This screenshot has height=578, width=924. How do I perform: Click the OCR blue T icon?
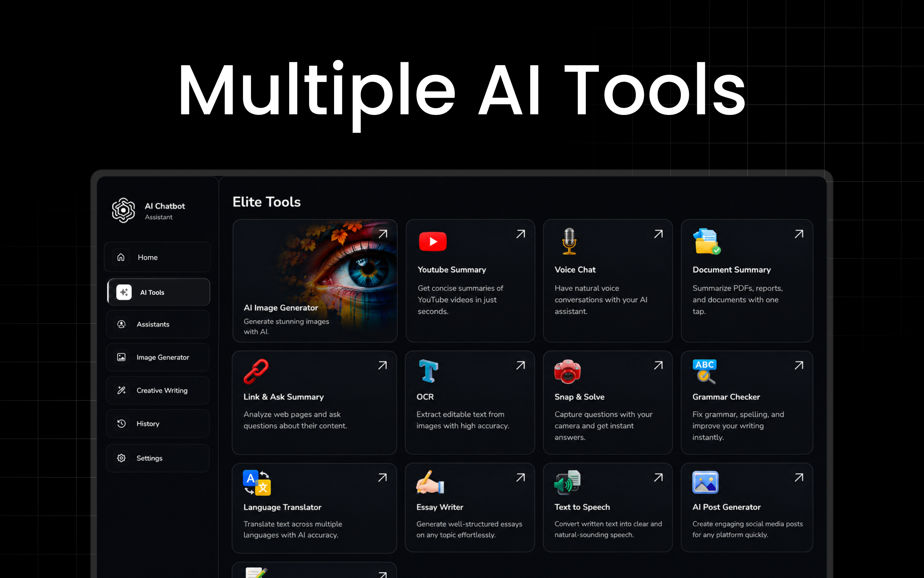(428, 371)
